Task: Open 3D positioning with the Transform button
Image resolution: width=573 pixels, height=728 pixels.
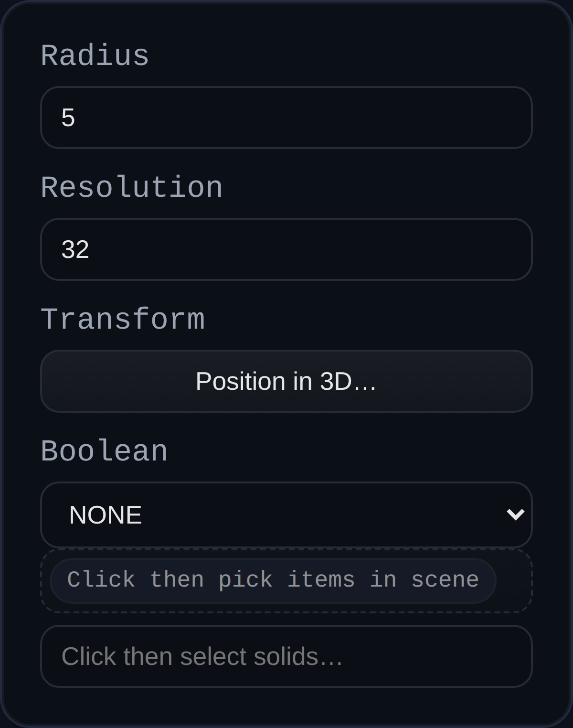Action: click(286, 381)
